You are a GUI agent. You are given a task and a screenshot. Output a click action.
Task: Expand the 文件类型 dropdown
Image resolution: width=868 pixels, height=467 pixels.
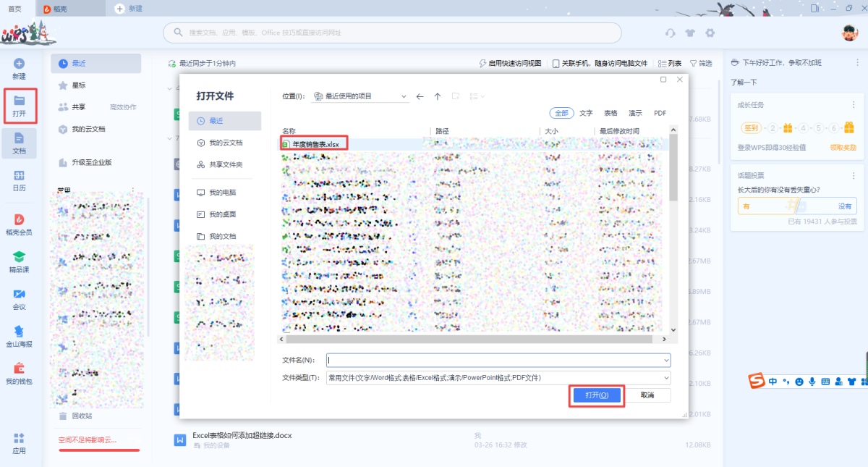[665, 378]
